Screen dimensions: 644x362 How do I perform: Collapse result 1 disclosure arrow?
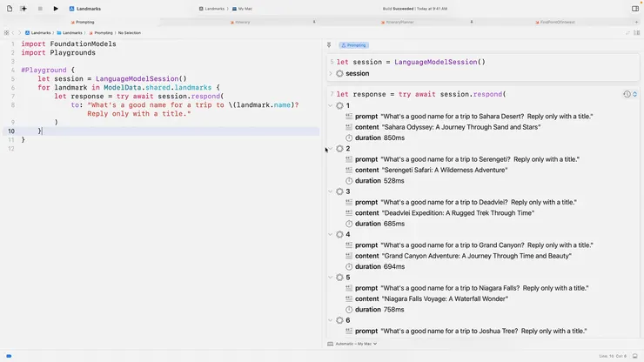tap(331, 106)
